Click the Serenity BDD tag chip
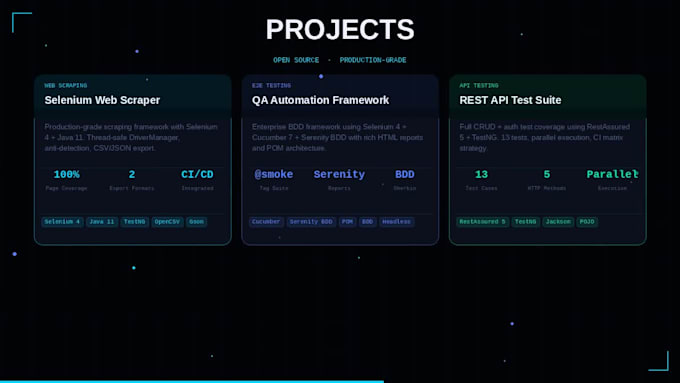 (311, 222)
